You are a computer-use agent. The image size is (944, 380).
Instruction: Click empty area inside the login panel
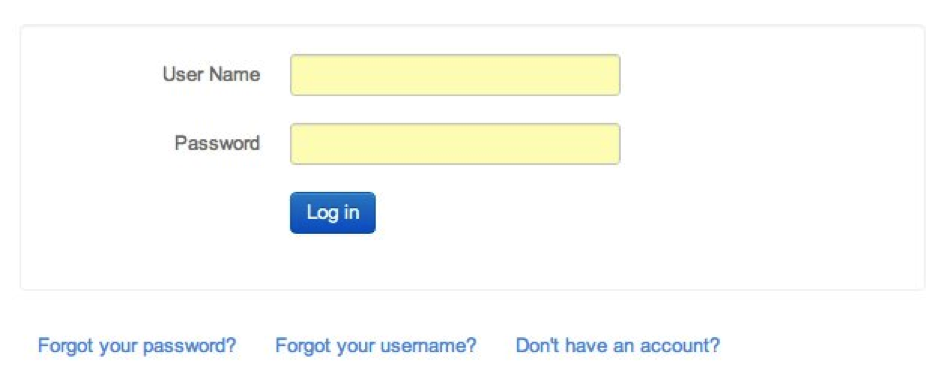(x=771, y=181)
